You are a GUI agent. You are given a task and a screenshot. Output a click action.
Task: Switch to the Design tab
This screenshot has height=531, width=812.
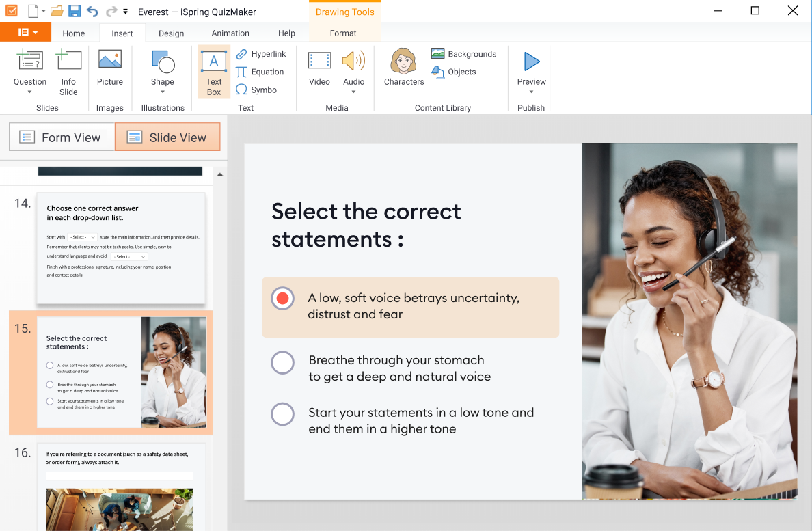[x=171, y=33]
